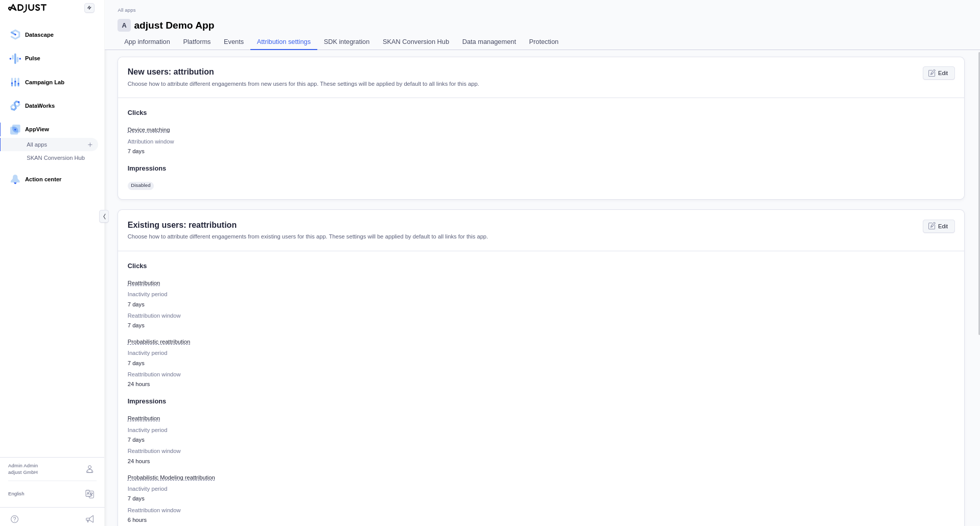
Task: Click the lightning bolt icon next to the logo
Action: click(x=89, y=8)
